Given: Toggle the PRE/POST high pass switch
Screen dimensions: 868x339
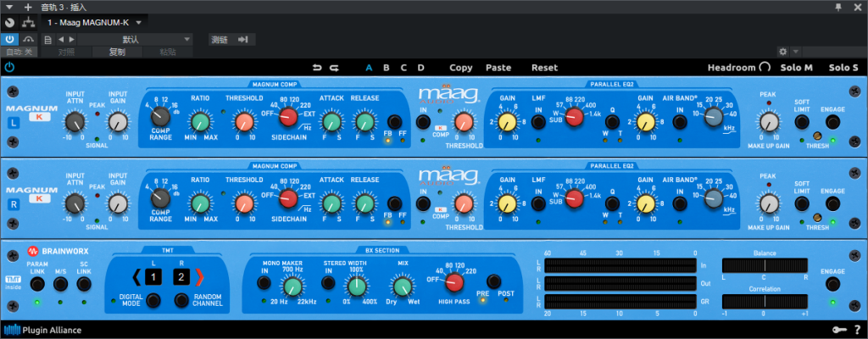Looking at the screenshot, I should coord(494,281).
